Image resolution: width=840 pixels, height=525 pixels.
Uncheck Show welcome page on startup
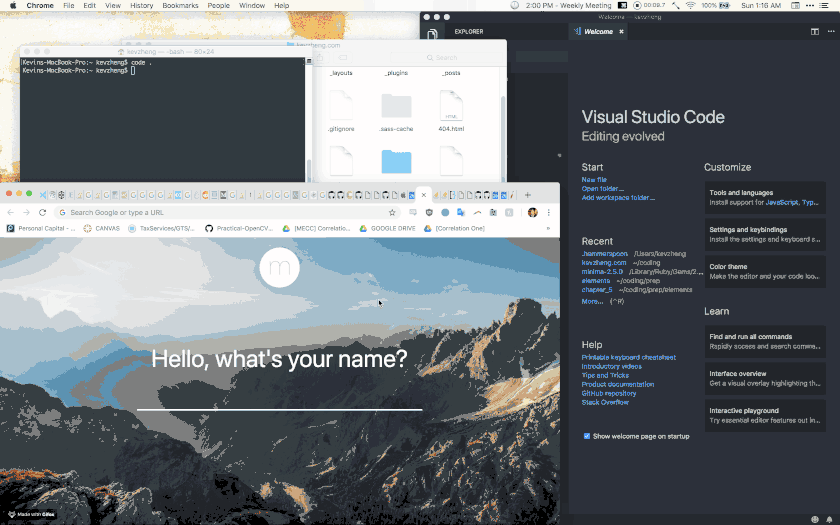[587, 436]
